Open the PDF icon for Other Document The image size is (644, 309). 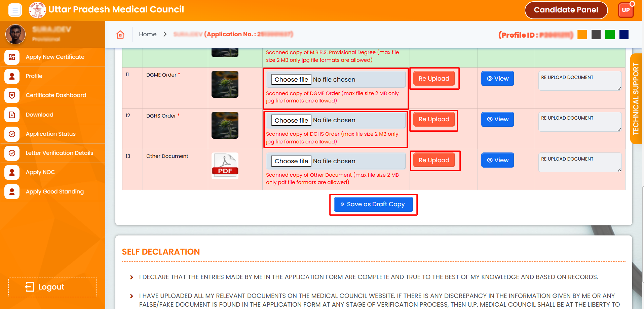[x=225, y=166]
